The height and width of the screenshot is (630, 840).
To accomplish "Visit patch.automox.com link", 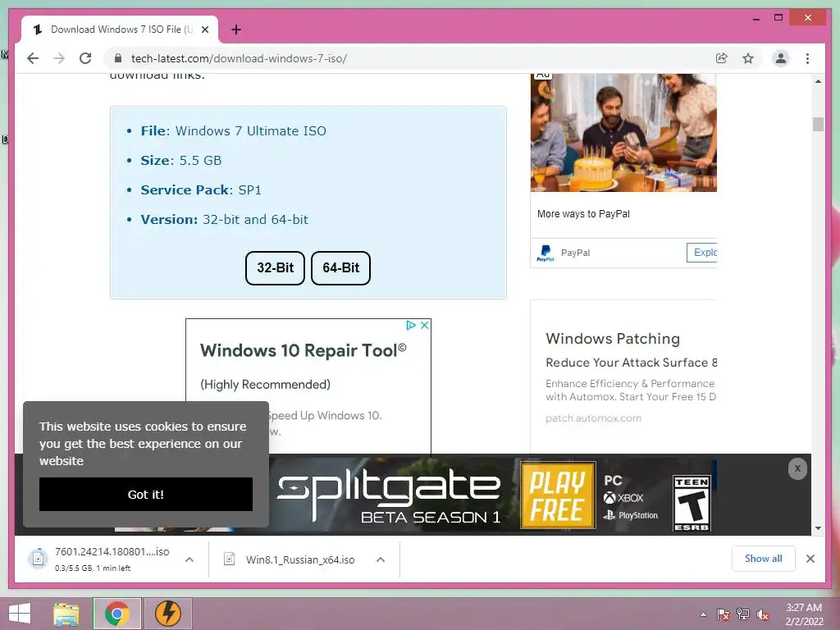I will coord(594,418).
